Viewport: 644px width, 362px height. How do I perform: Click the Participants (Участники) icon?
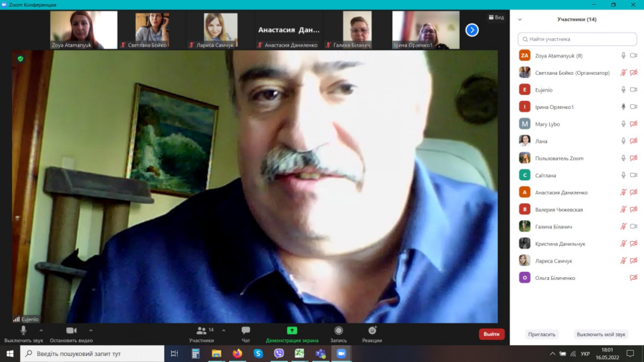point(201,330)
